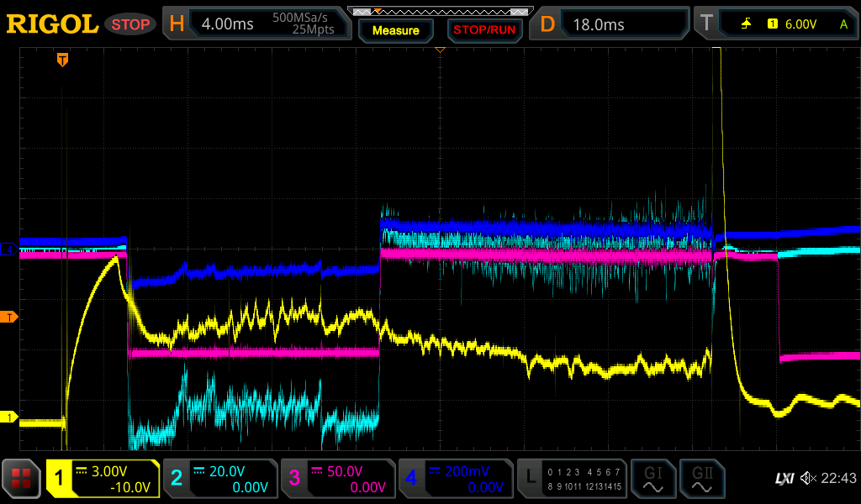
Task: Toggle channel 1 with 3.00V scale
Action: tap(103, 479)
